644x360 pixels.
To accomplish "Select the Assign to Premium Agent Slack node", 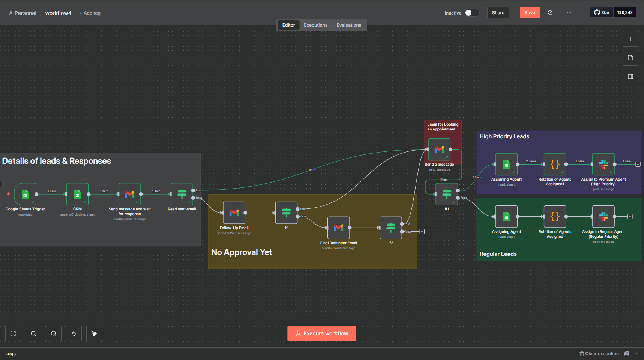I will 603,164.
